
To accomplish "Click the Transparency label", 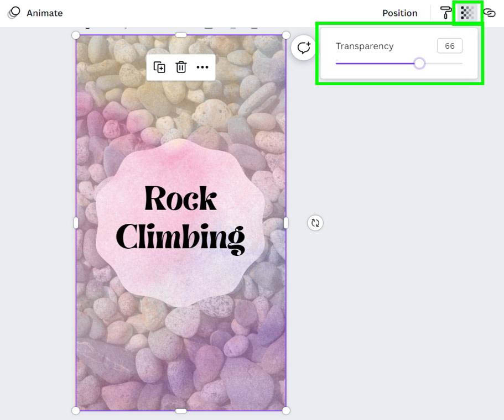I will [365, 46].
